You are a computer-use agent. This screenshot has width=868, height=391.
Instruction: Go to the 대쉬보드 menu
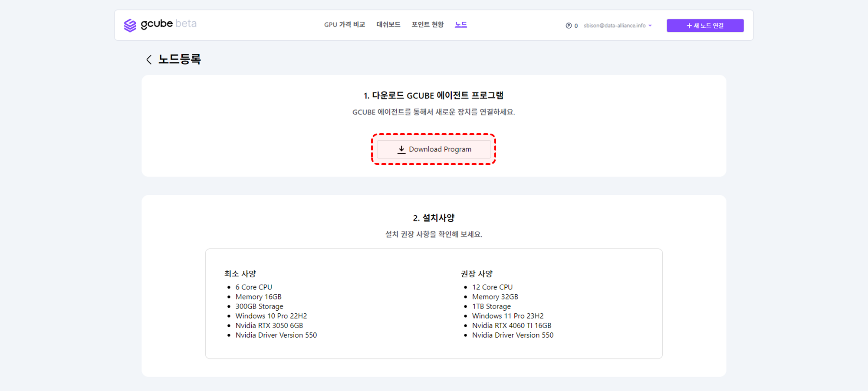coord(388,25)
